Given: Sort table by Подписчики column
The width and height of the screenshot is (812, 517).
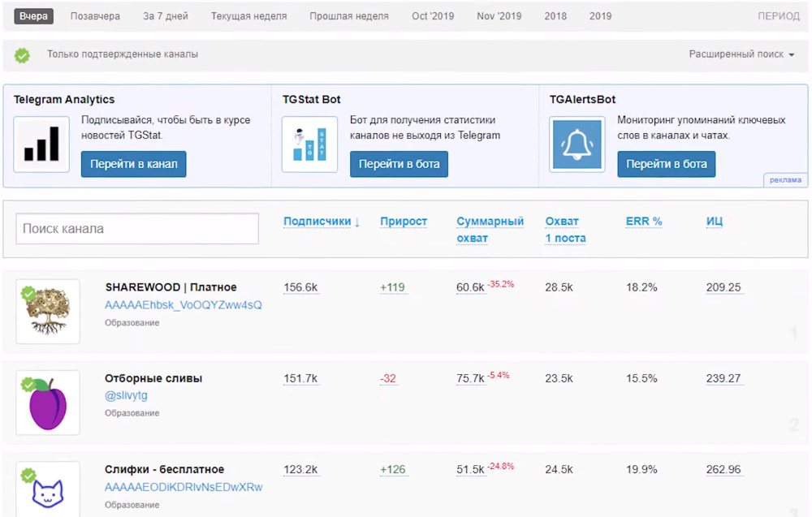Looking at the screenshot, I should point(321,222).
